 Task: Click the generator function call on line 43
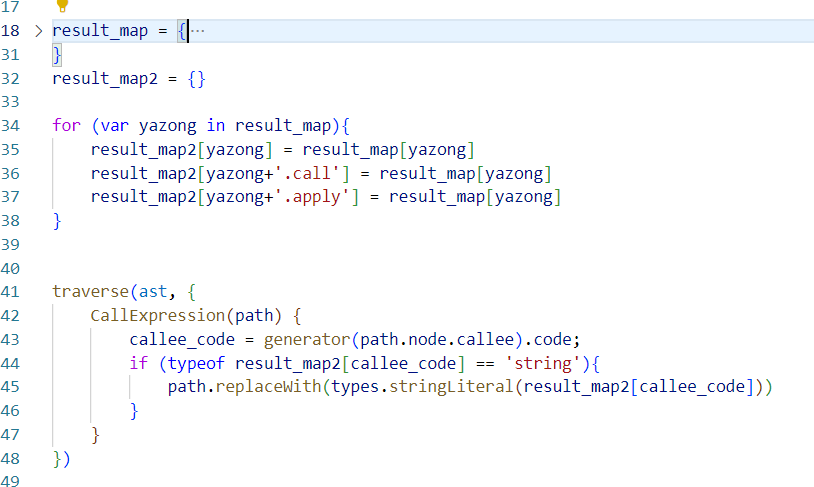click(x=307, y=340)
